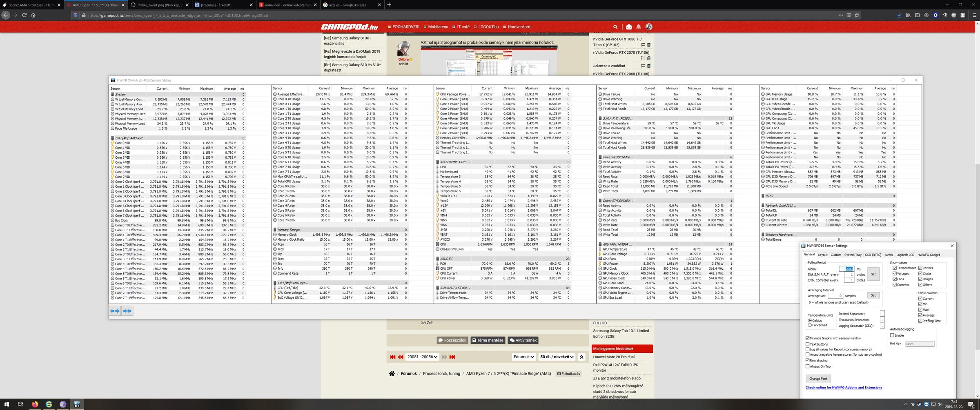Click the Average last samples field
This screenshot has height=410, width=980.
(835, 296)
